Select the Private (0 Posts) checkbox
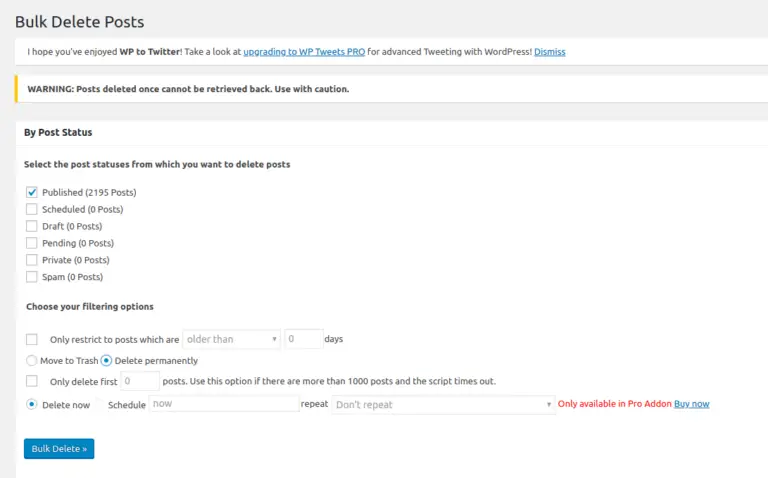768x478 pixels. (x=32, y=260)
